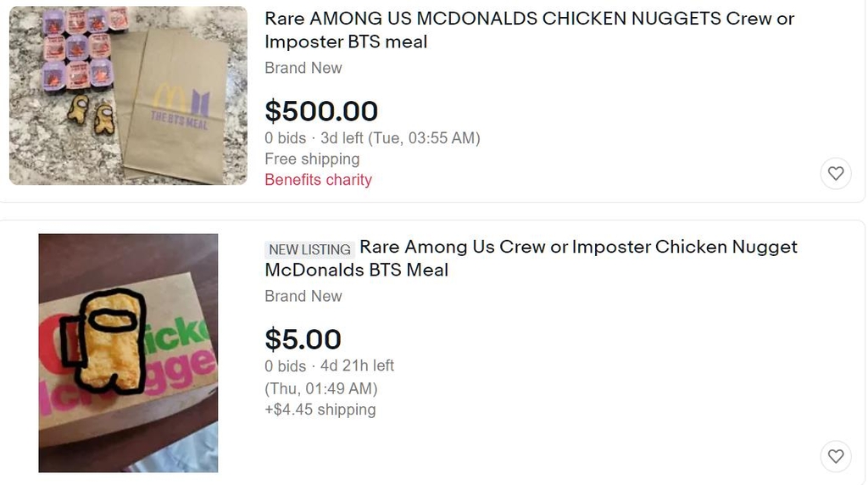Tap the heart icon on the $5.00 listing
868x485 pixels.
click(x=835, y=456)
